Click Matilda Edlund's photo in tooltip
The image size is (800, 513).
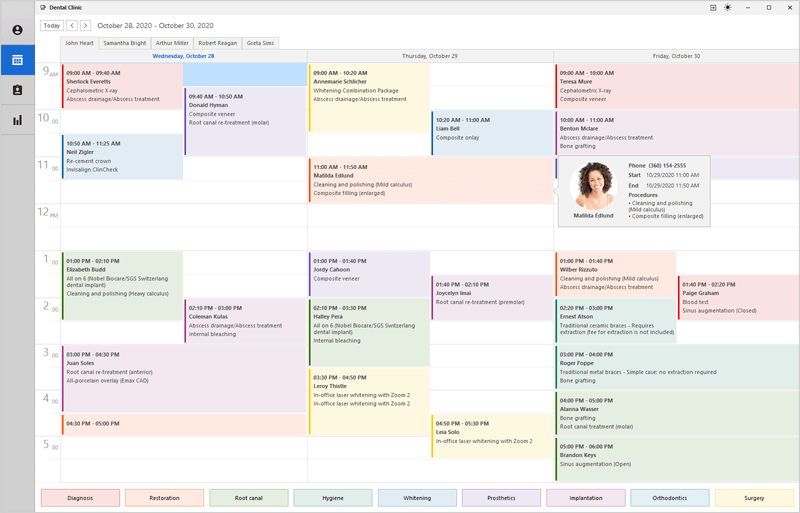tap(593, 185)
